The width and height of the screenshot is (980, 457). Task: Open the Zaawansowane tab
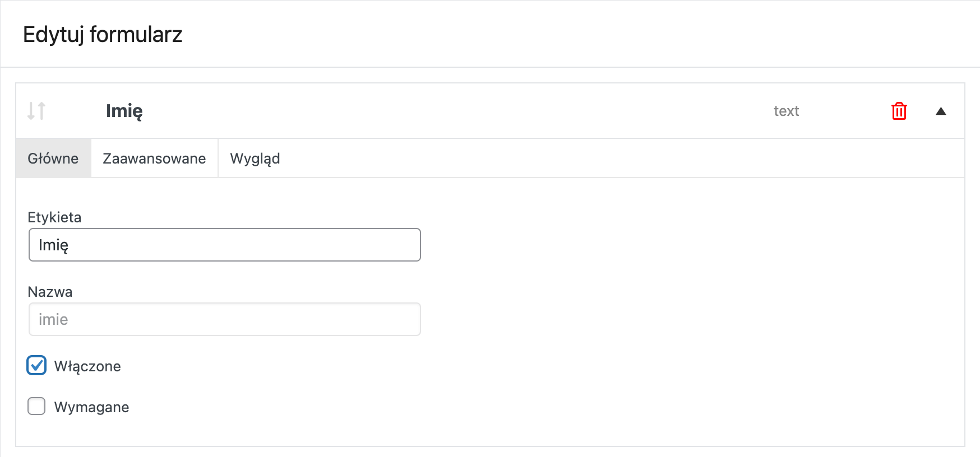pos(154,158)
